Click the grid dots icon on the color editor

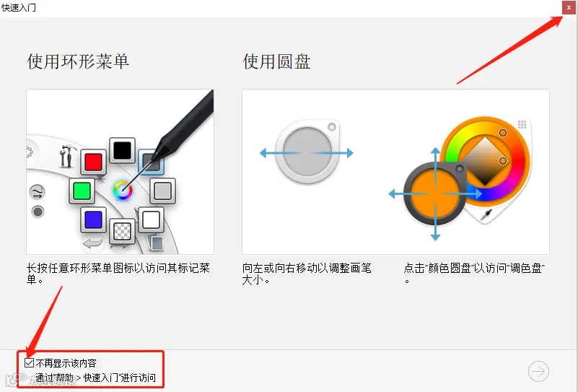pyautogui.click(x=522, y=124)
